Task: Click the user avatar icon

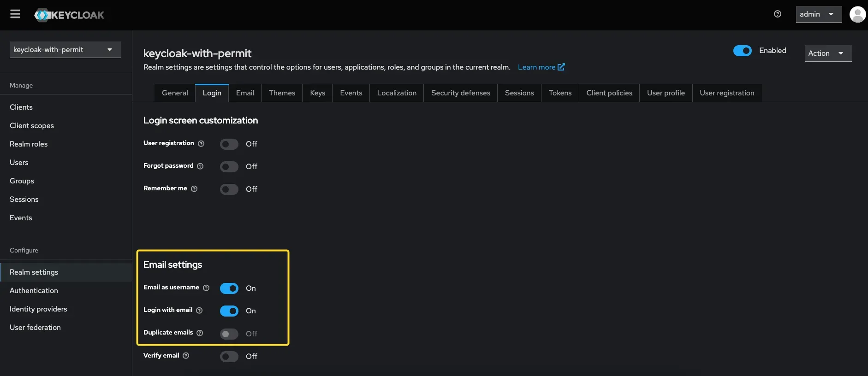Action: pos(857,14)
